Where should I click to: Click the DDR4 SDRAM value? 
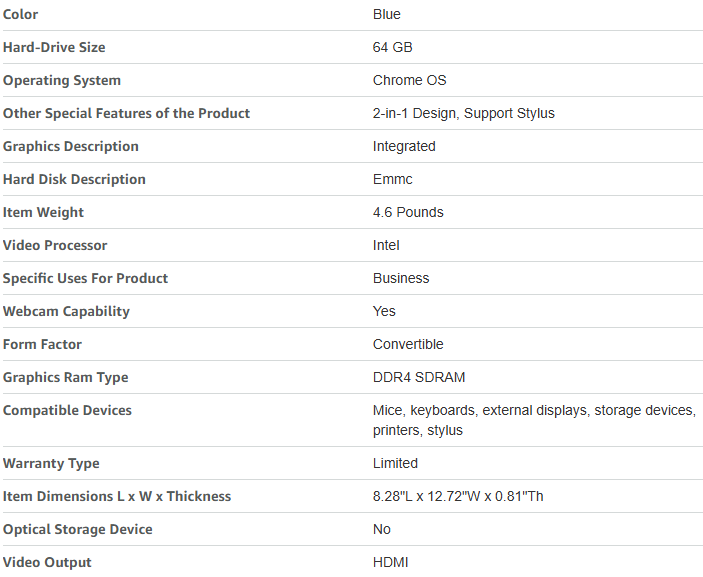point(419,377)
